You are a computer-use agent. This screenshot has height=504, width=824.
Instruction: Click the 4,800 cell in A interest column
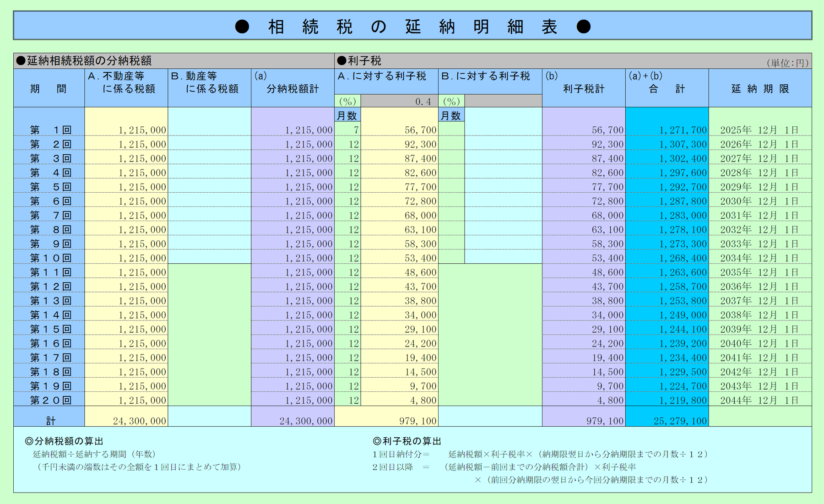click(x=400, y=400)
